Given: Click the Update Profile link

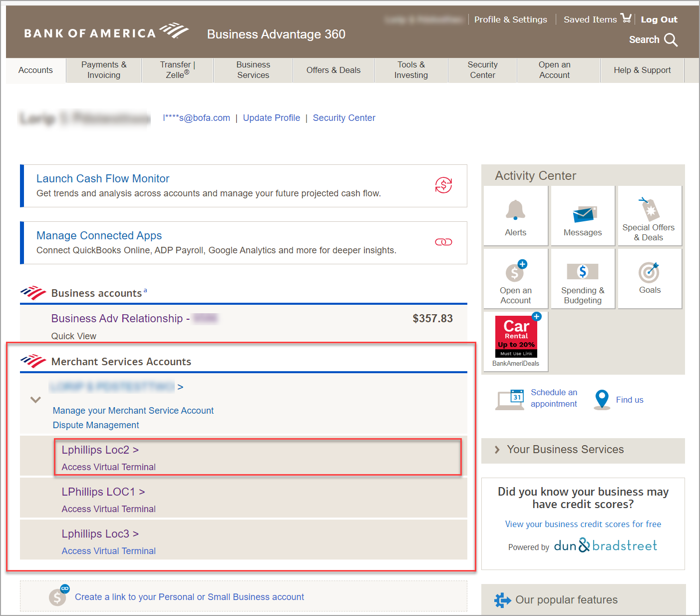Looking at the screenshot, I should [x=272, y=118].
